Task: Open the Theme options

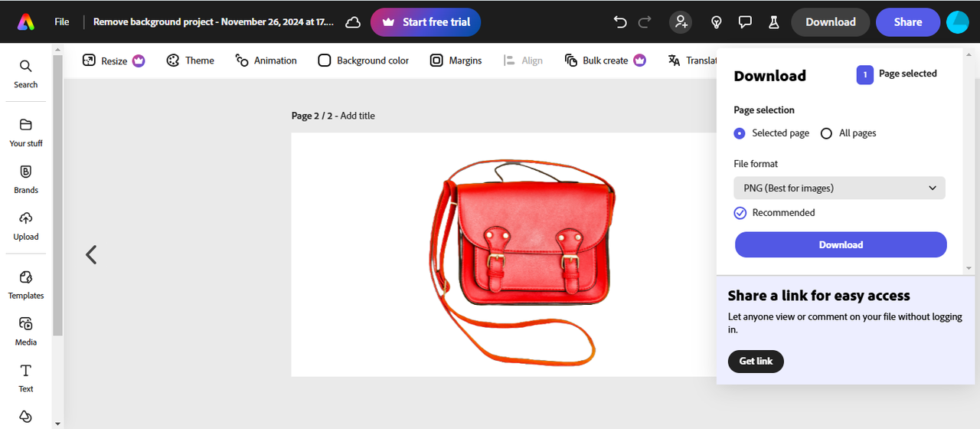Action: [190, 61]
